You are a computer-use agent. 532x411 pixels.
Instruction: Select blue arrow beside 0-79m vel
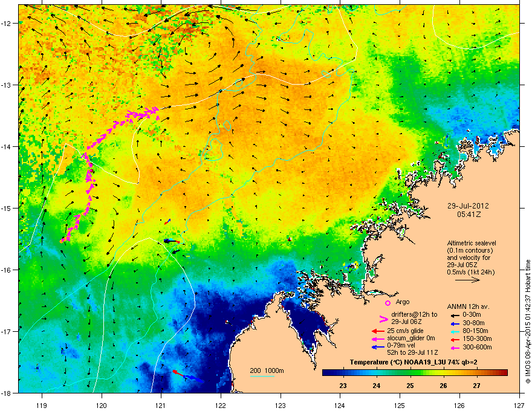(378, 347)
